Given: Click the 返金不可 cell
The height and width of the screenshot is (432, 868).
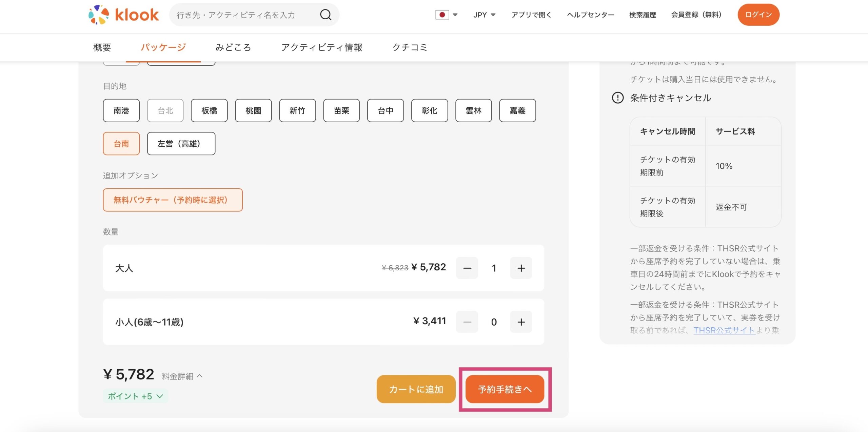Looking at the screenshot, I should [x=743, y=207].
